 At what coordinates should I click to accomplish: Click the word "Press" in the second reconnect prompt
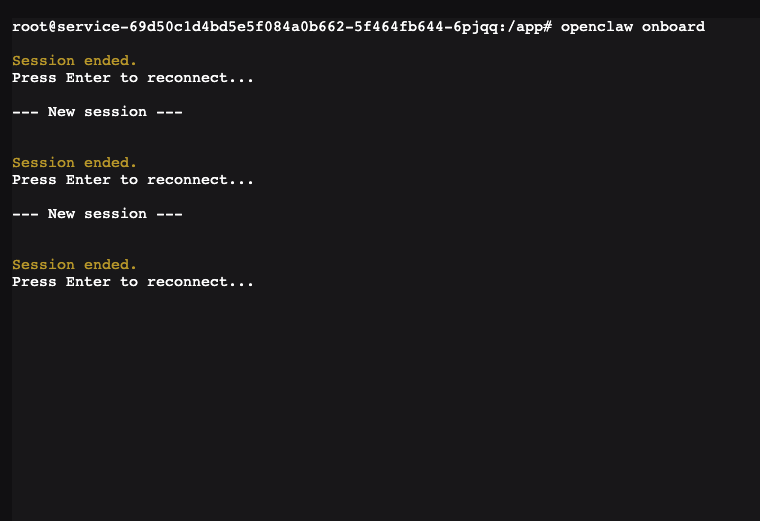coord(34,180)
